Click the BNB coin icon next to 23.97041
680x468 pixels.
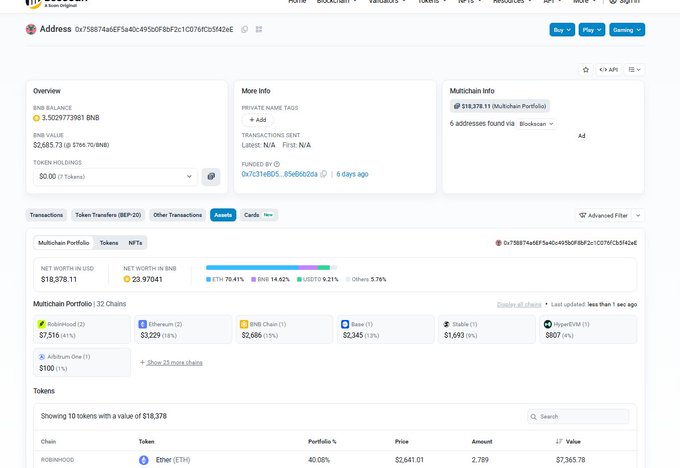(127, 279)
